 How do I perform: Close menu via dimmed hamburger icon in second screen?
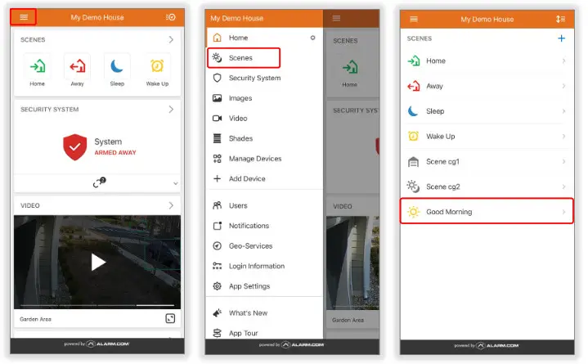(x=336, y=18)
